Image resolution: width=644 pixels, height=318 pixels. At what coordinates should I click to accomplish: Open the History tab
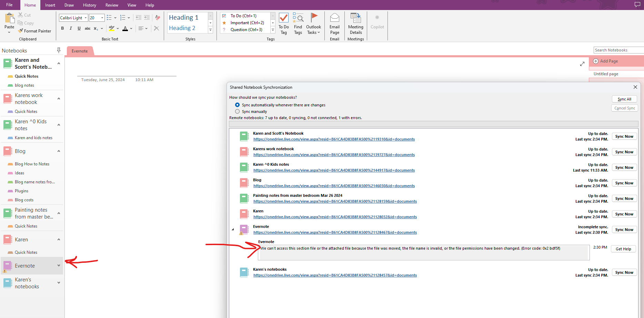[x=90, y=5]
